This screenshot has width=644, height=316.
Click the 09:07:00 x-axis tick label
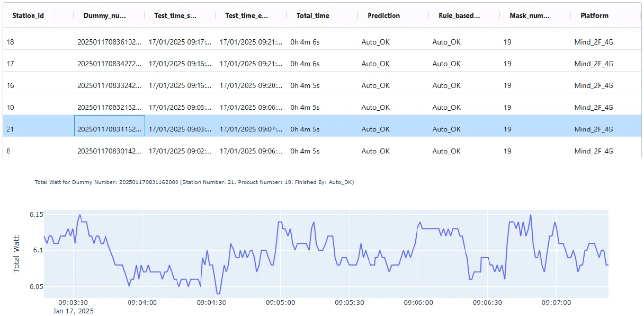tap(557, 303)
